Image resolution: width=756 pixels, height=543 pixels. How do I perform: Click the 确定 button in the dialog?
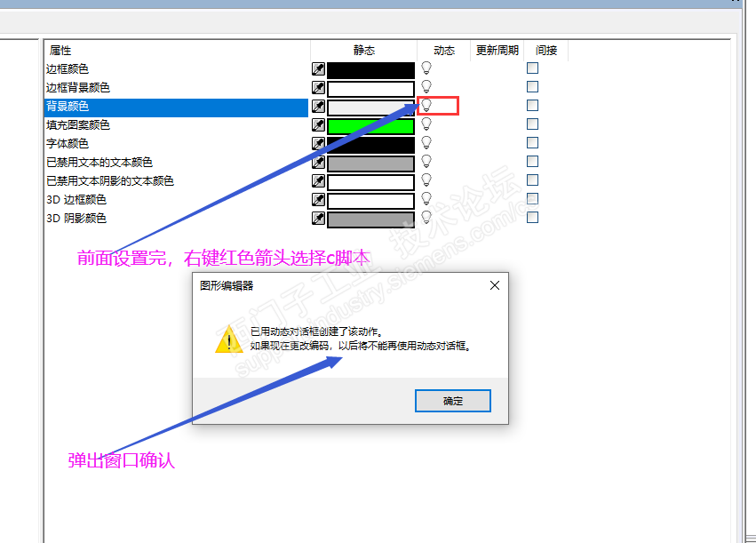click(453, 401)
